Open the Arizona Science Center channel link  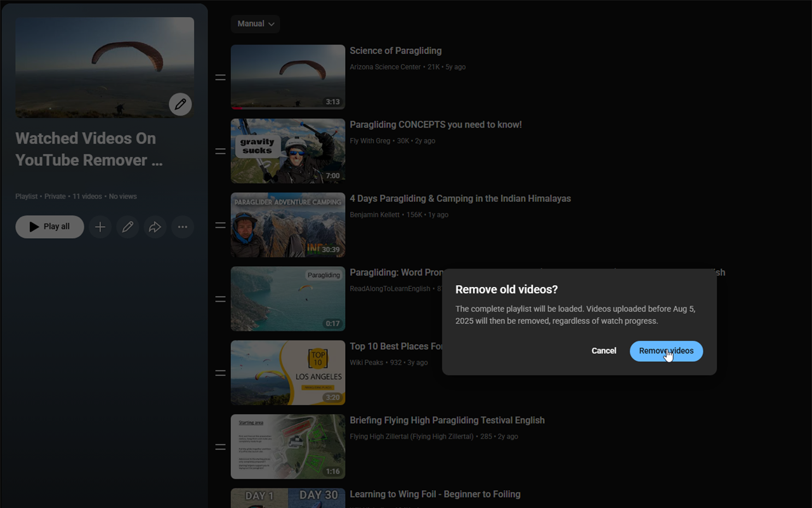385,67
